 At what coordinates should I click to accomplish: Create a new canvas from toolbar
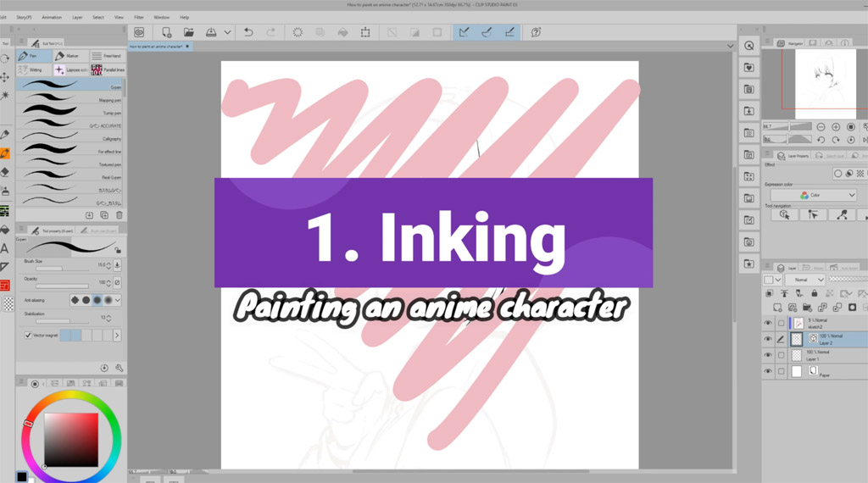(168, 32)
